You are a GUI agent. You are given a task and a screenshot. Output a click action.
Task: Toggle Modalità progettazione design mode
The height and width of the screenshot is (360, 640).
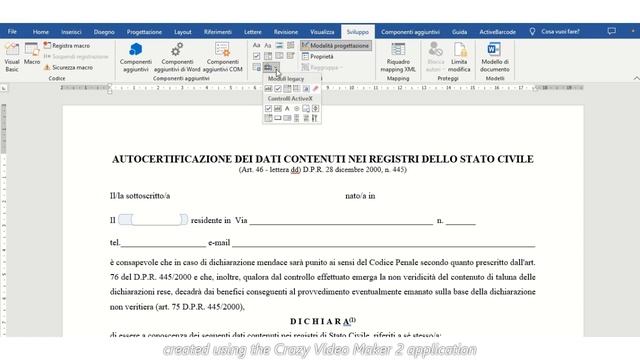(336, 45)
